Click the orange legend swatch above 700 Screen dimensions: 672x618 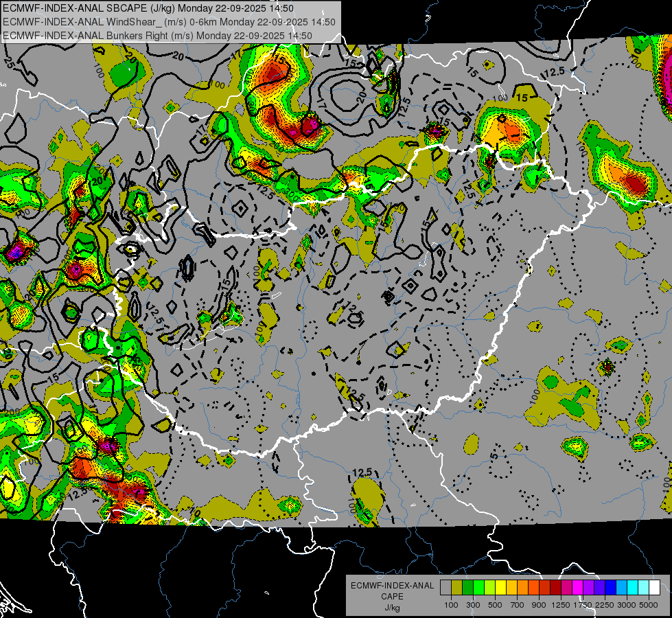click(522, 587)
